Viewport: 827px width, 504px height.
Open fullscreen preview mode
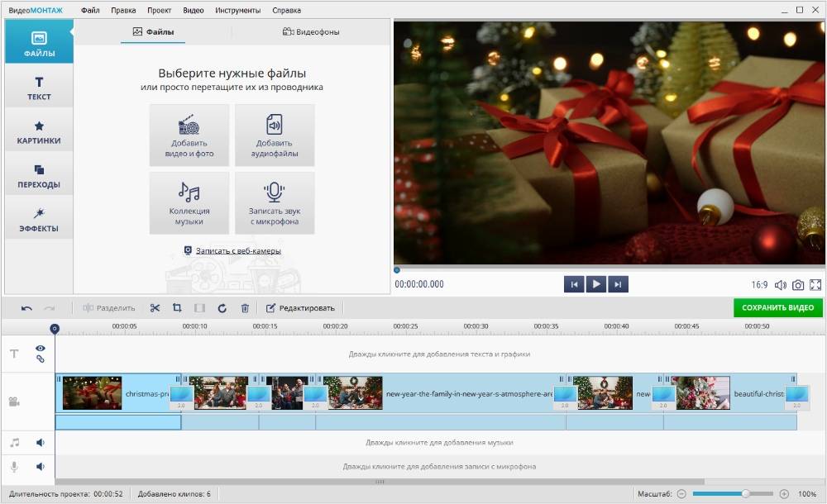[x=815, y=285]
